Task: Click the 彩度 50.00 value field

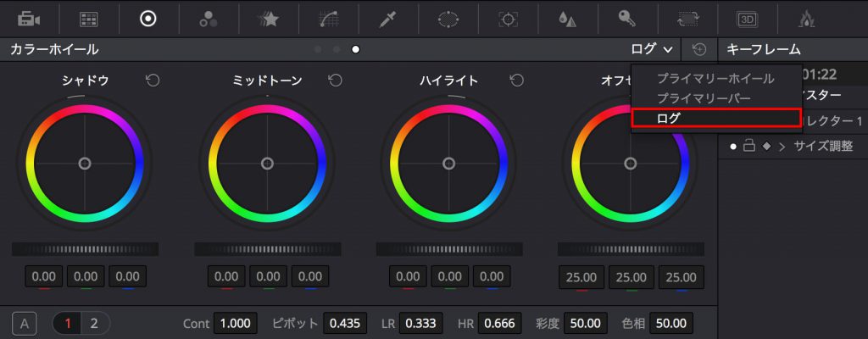Action: tap(586, 324)
